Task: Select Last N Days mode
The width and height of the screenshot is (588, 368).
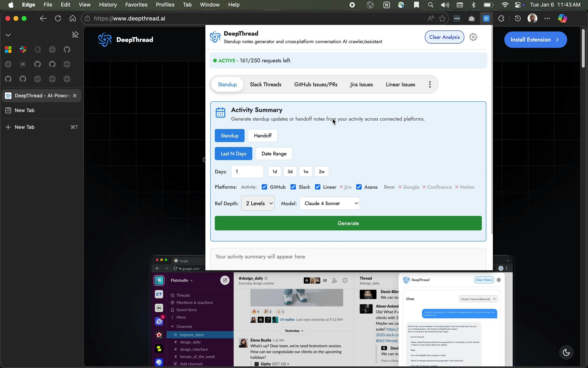Action: 233,154
